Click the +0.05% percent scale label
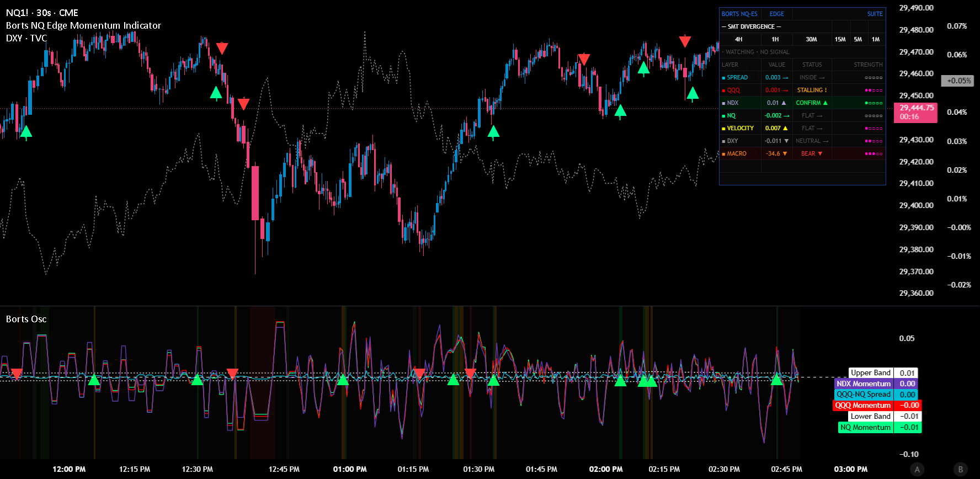 pos(958,81)
